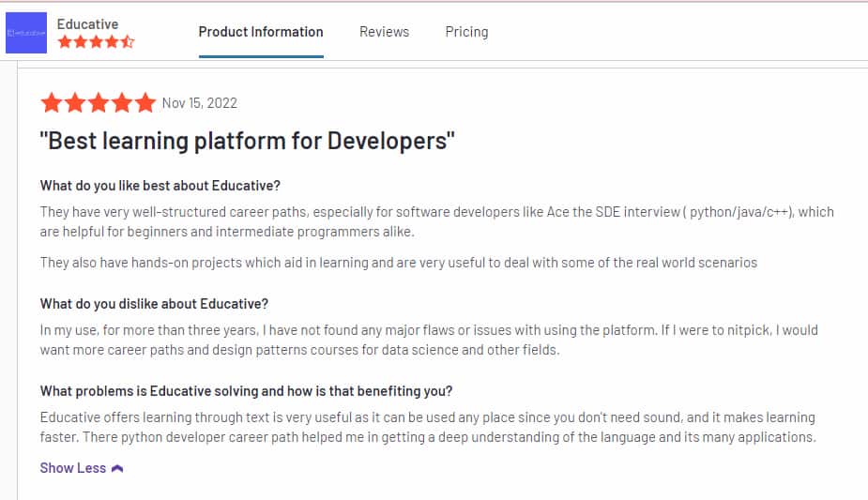This screenshot has height=500, width=868.
Task: Open the Pricing tab
Action: point(466,32)
